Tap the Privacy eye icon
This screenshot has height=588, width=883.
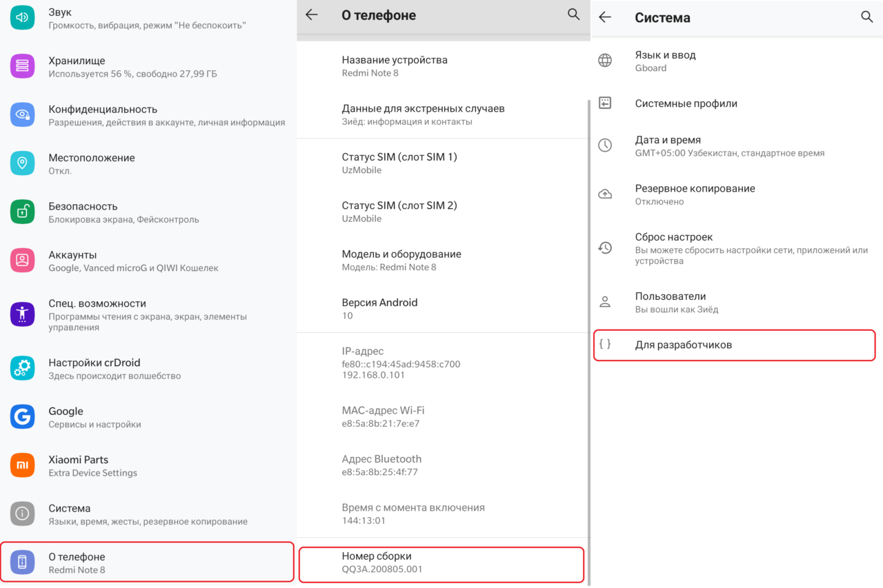(x=22, y=114)
